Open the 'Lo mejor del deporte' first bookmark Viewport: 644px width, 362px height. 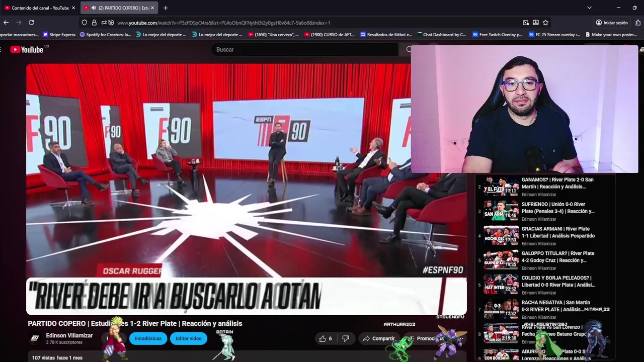pyautogui.click(x=161, y=35)
